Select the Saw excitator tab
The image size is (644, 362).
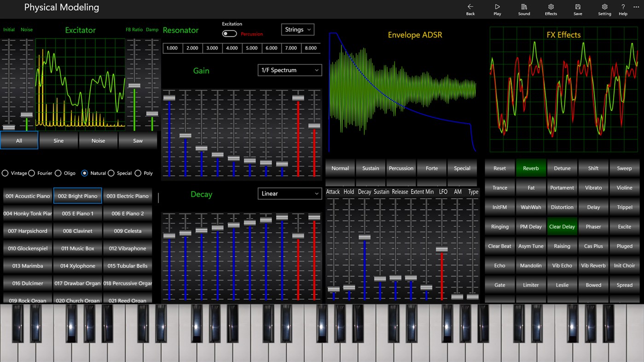[x=138, y=140]
